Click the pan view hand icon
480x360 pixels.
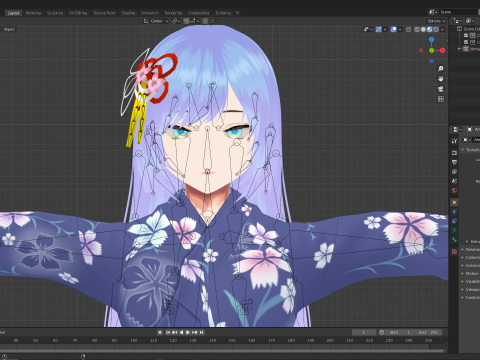point(441,79)
